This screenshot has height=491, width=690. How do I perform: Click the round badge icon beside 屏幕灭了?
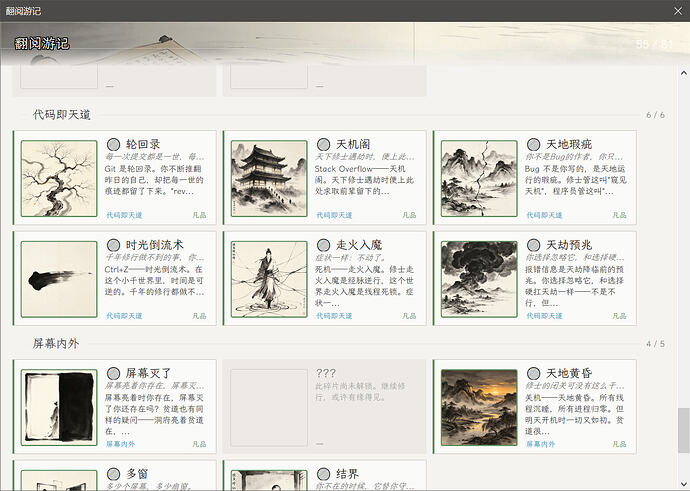[x=114, y=374]
